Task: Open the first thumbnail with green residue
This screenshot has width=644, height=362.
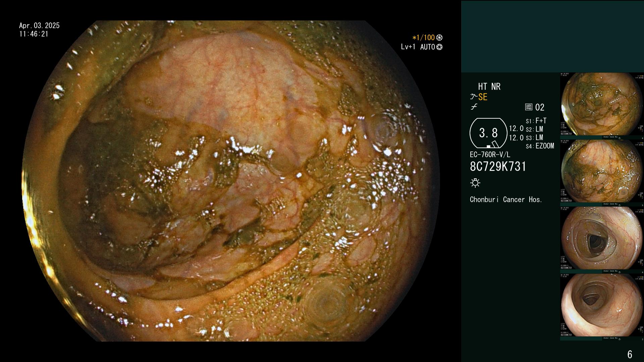Action: (602, 104)
